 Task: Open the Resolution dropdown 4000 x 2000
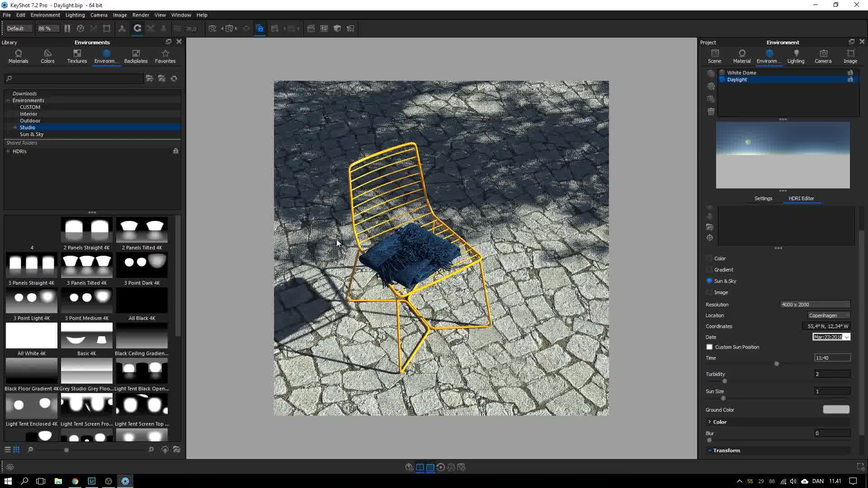click(815, 305)
